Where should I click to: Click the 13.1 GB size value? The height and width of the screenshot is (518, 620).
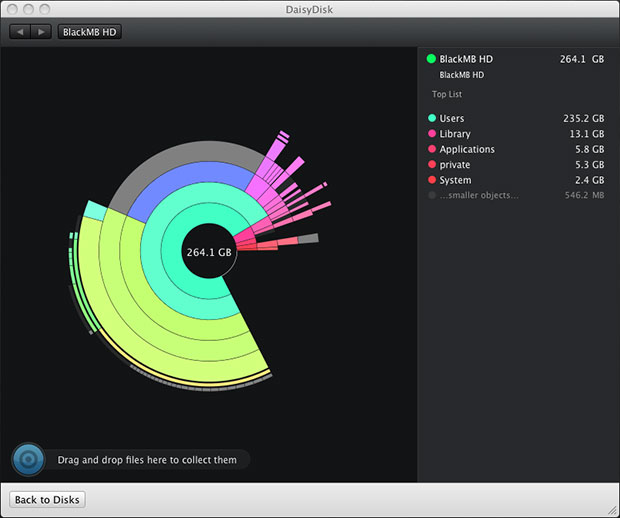587,134
